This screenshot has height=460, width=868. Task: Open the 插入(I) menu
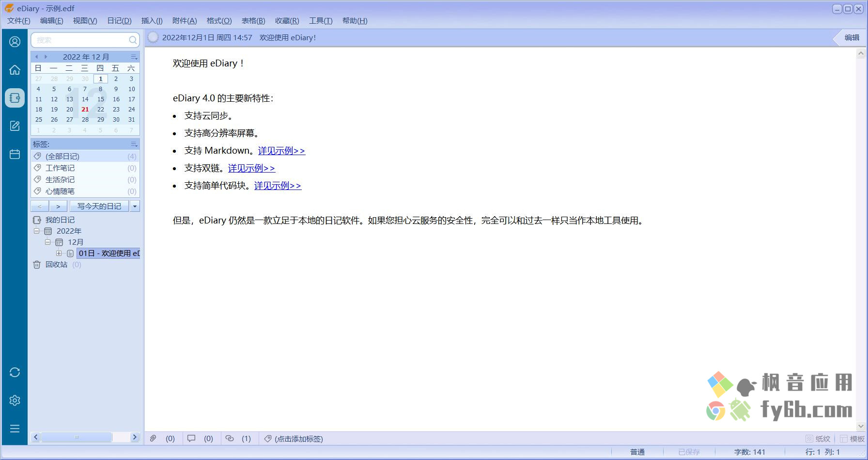click(x=152, y=20)
